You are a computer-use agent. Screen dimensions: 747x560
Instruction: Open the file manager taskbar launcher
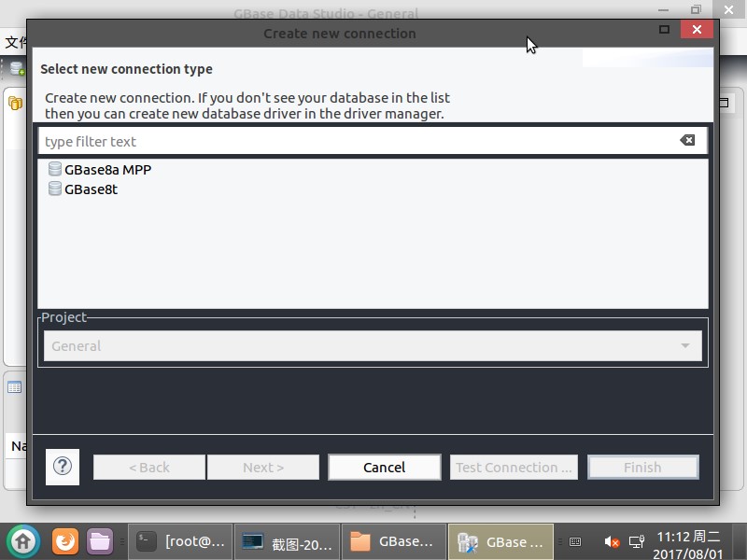[100, 541]
